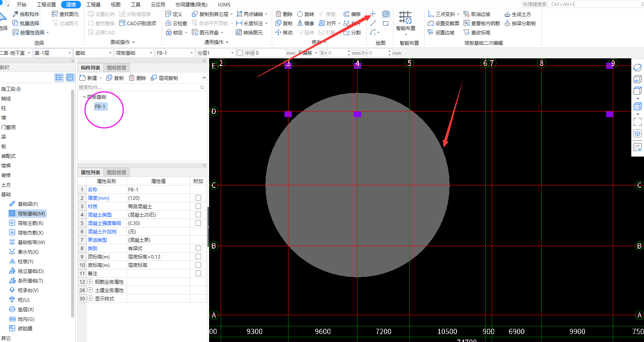The height and width of the screenshot is (342, 644).
Task: Click 拾取构件 pick component tool
Action: (26, 14)
